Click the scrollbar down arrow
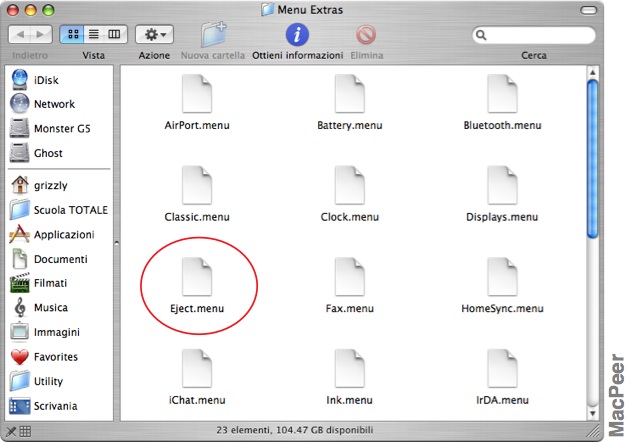The width and height of the screenshot is (629, 442). pos(592,414)
